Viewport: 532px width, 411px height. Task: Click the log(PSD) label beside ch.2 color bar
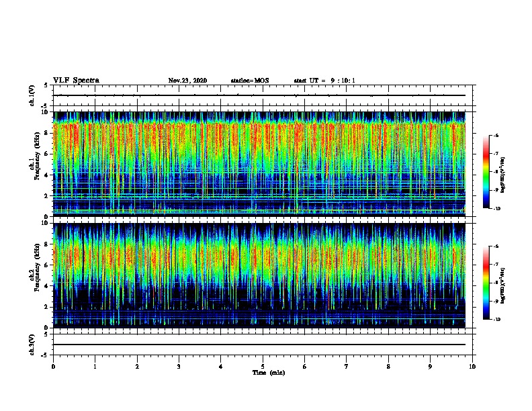pos(503,285)
